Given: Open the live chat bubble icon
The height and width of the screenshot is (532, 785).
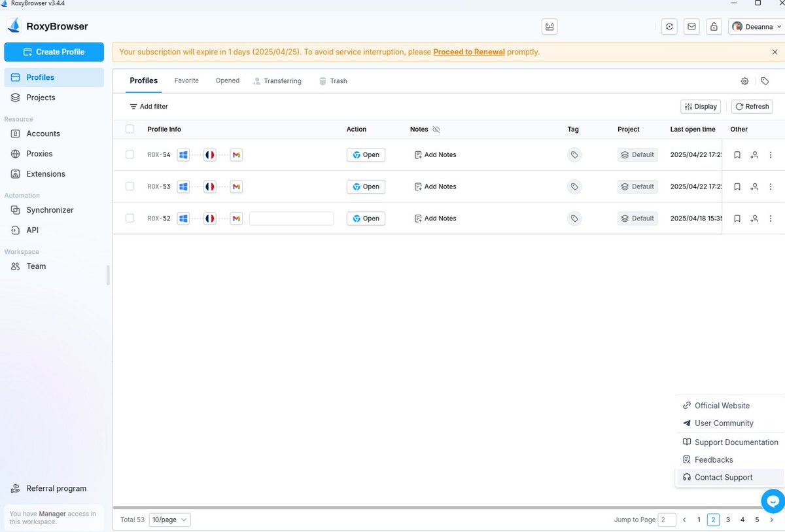Looking at the screenshot, I should pos(773,501).
